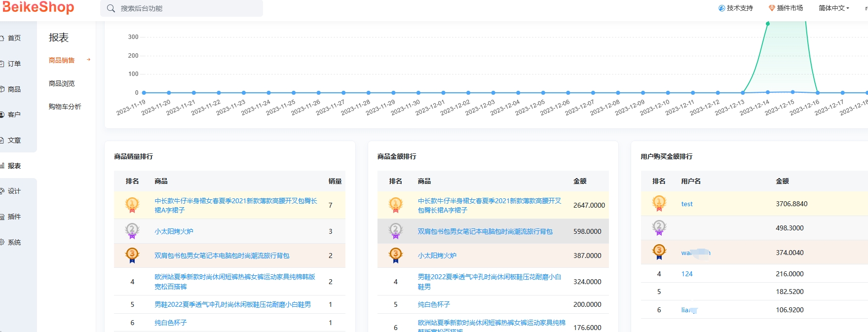Open denim skirt product in sales ranking
The image size is (868, 332).
[236, 205]
